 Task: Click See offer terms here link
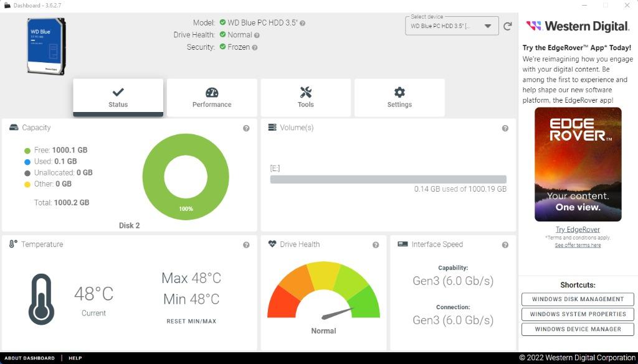578,245
